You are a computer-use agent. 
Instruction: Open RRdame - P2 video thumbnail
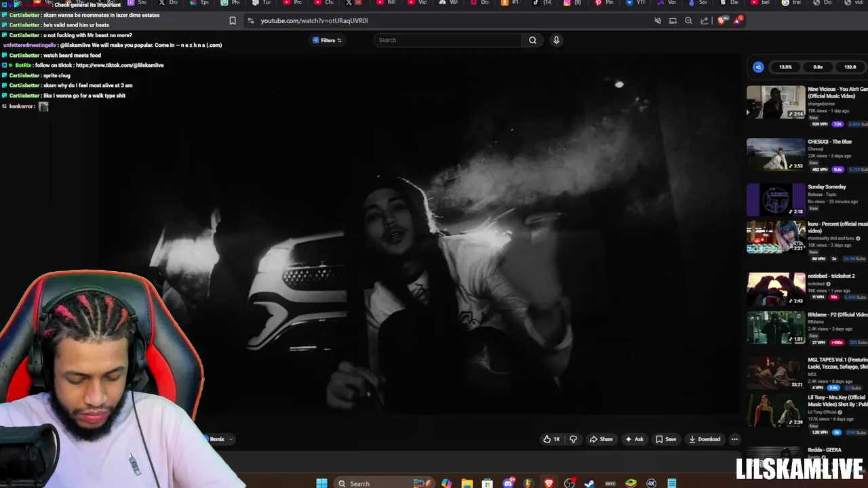click(776, 327)
